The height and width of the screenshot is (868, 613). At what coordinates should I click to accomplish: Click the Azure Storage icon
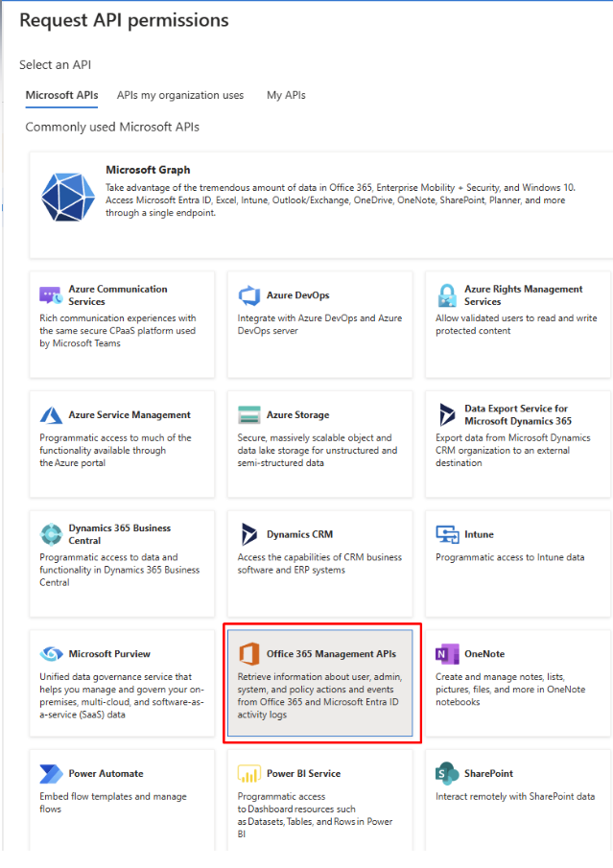pyautogui.click(x=249, y=415)
